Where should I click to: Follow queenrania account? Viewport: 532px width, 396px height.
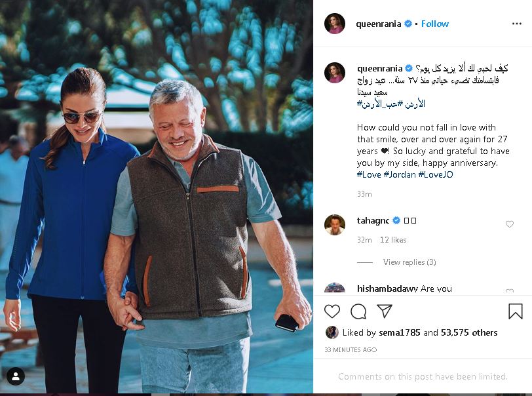(435, 24)
